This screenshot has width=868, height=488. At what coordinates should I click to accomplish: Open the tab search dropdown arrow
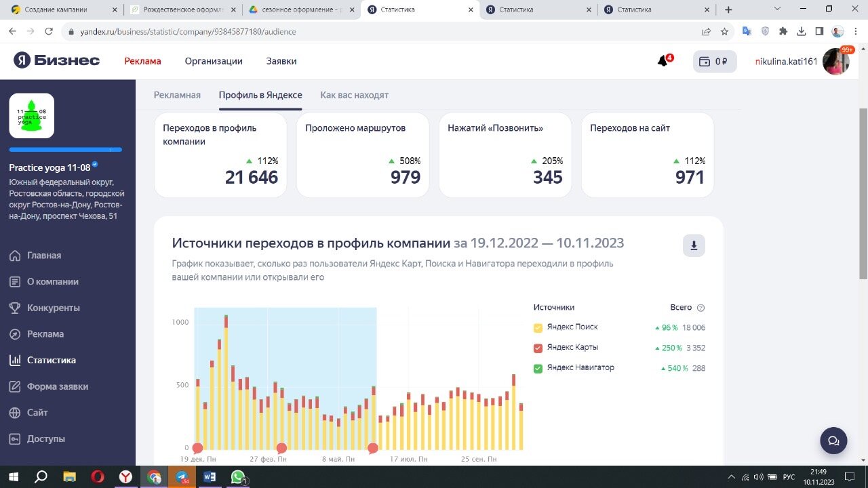(x=777, y=9)
